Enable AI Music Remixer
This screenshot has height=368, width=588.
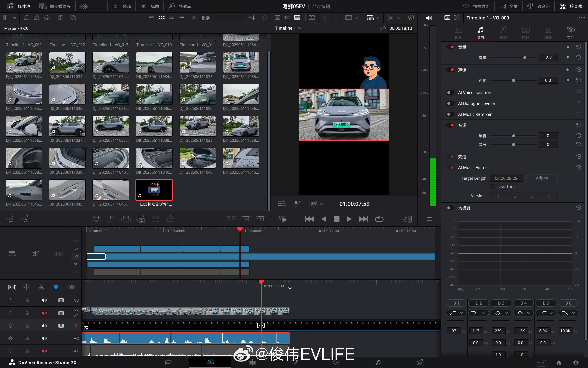[450, 114]
